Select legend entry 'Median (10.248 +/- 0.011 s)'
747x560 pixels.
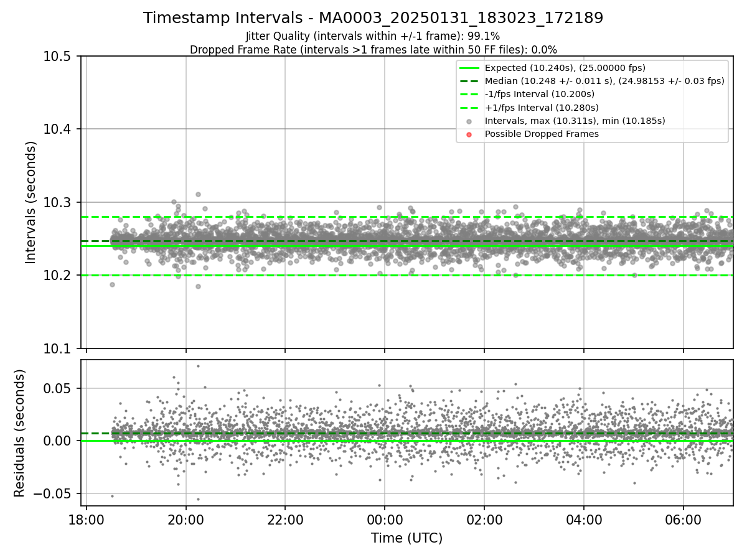604,81
